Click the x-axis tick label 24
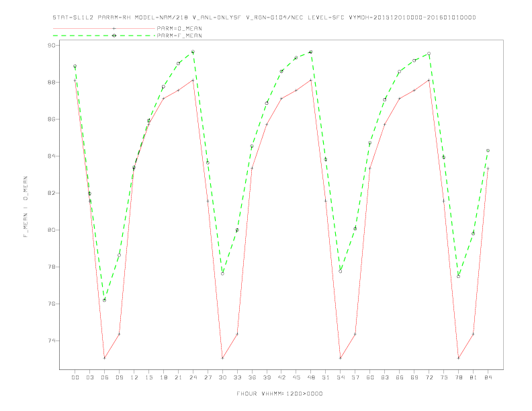The width and height of the screenshot is (532, 411). [193, 377]
